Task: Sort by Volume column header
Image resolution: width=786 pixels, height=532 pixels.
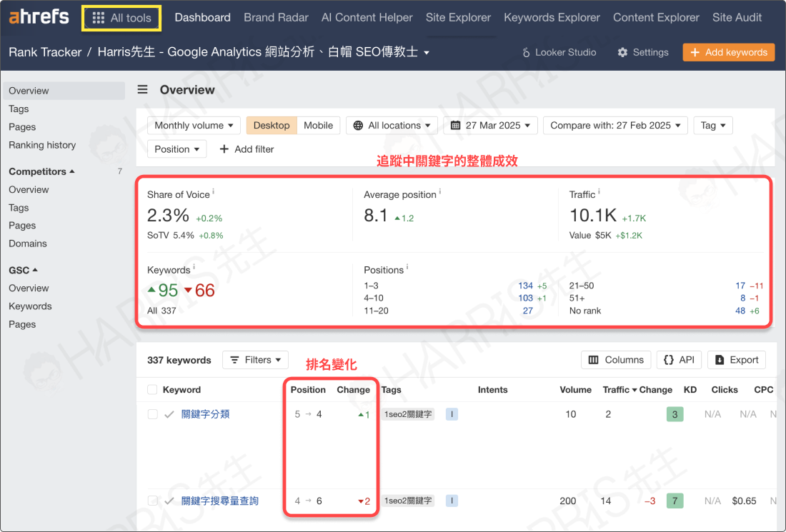Action: click(575, 390)
